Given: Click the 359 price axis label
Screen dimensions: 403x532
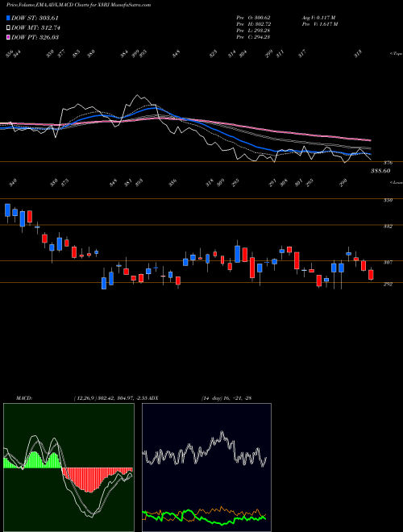Looking at the screenshot, I should point(388,200).
